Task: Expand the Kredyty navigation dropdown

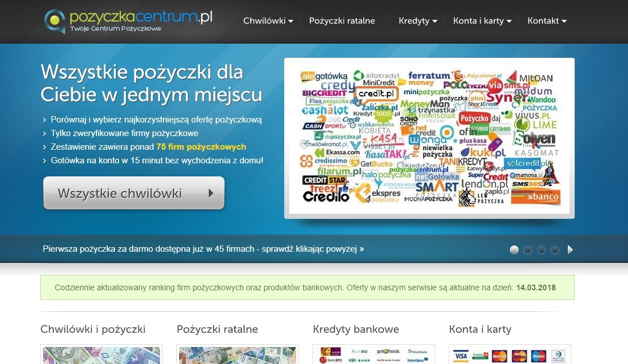Action: (417, 20)
